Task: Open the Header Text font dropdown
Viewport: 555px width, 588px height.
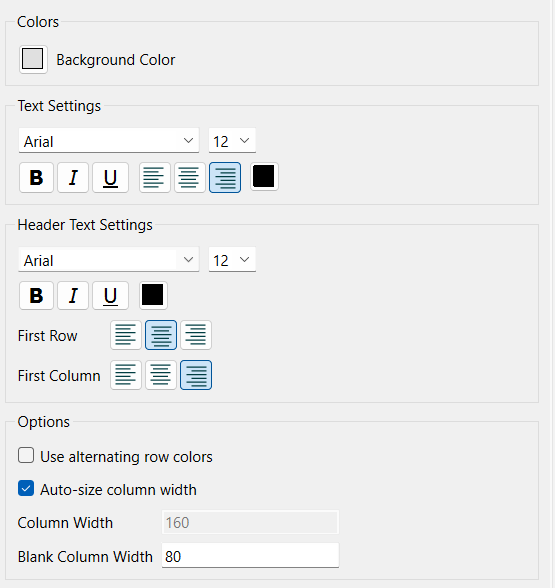Action: pos(109,260)
